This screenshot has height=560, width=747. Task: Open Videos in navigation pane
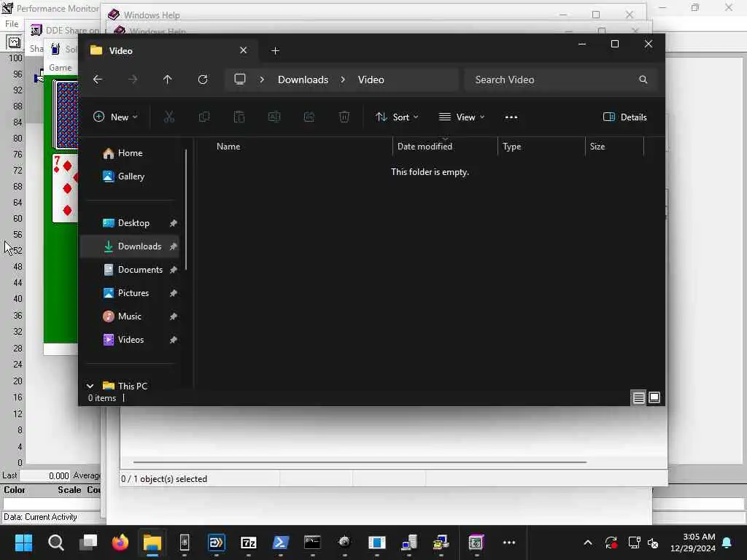(x=130, y=340)
